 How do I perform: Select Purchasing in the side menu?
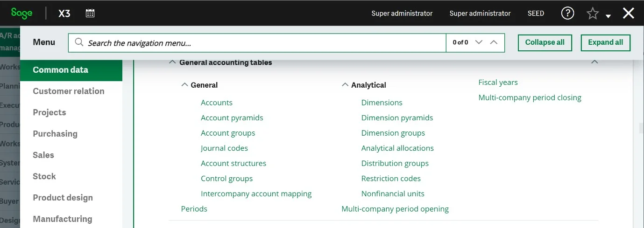point(55,134)
